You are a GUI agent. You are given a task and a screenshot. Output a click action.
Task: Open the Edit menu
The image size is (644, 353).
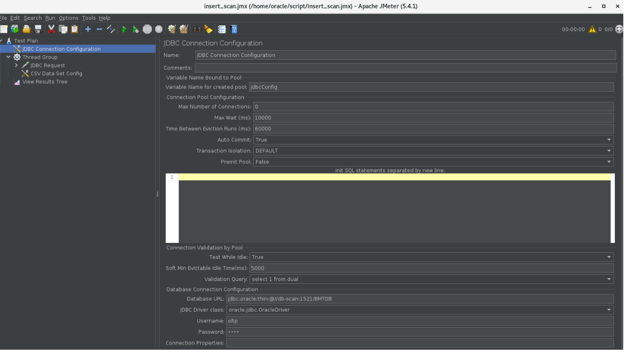click(x=15, y=18)
